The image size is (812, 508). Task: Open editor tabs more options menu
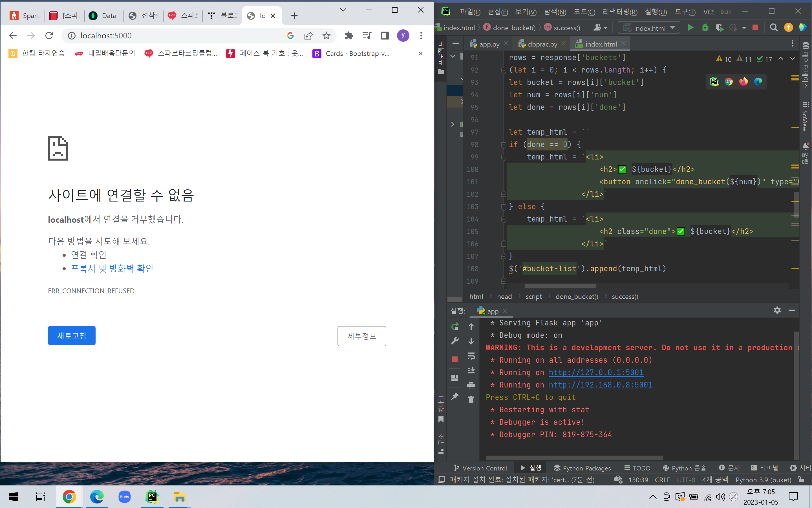tap(793, 44)
